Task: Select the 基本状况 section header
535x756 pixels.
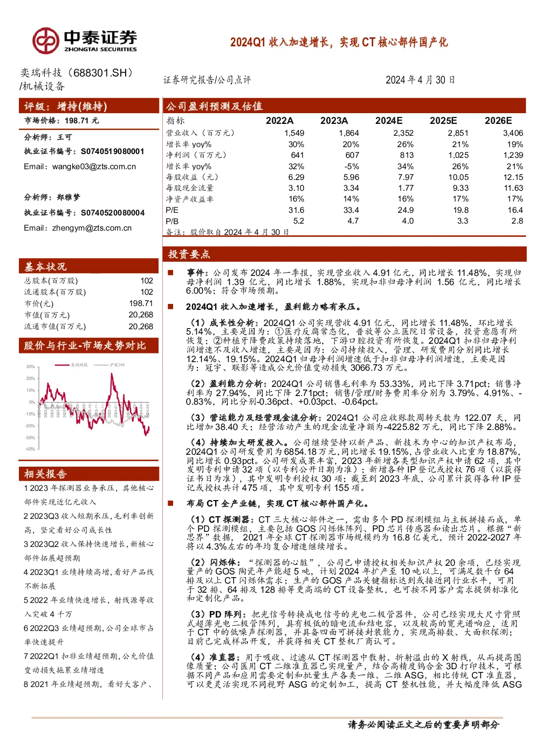Action: [89, 266]
